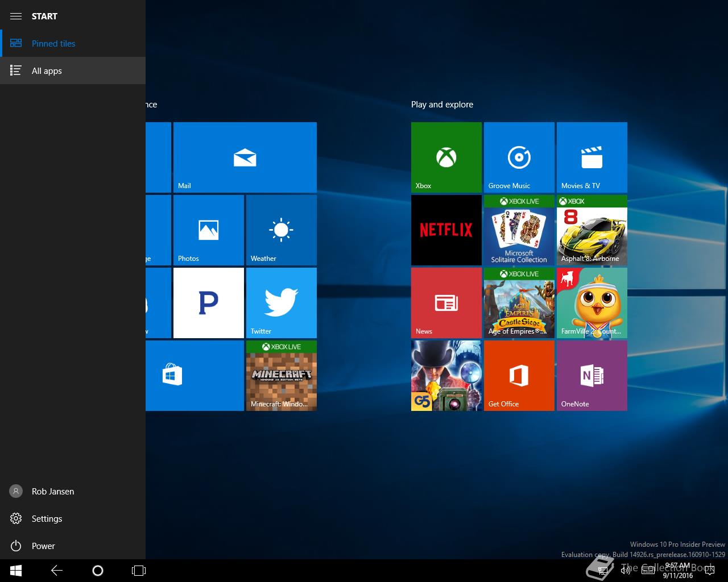Open the Power options
The image size is (728, 582).
click(x=73, y=546)
